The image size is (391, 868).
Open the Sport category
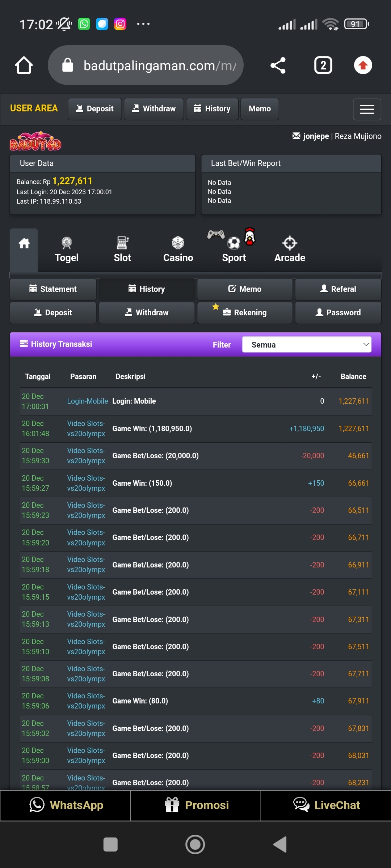tap(234, 250)
